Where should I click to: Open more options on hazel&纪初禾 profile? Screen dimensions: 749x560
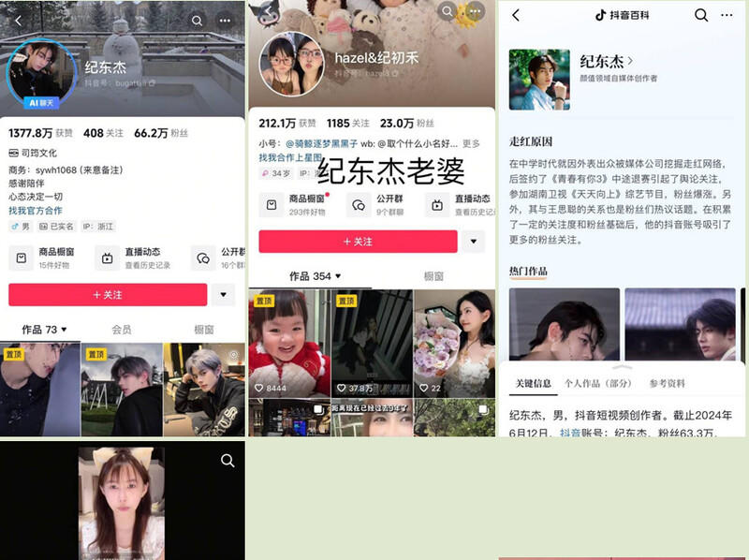[475, 11]
